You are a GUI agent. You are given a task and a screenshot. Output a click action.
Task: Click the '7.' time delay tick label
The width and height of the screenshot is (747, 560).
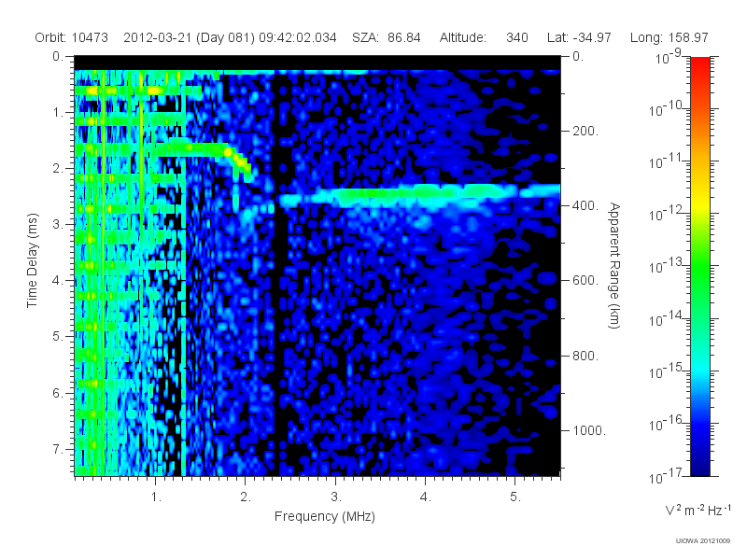point(58,449)
